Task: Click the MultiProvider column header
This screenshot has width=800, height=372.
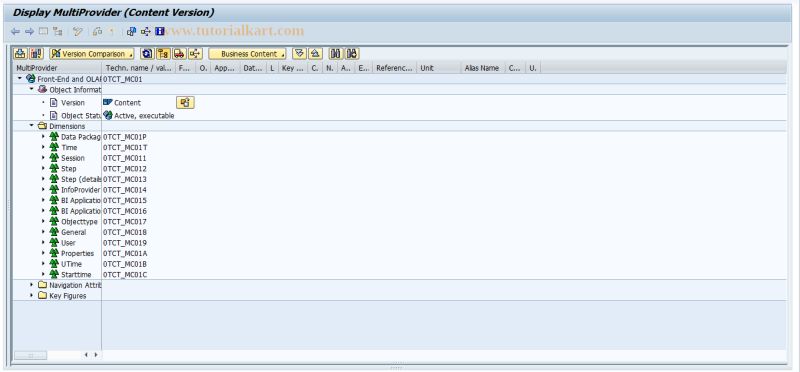Action: click(57, 68)
